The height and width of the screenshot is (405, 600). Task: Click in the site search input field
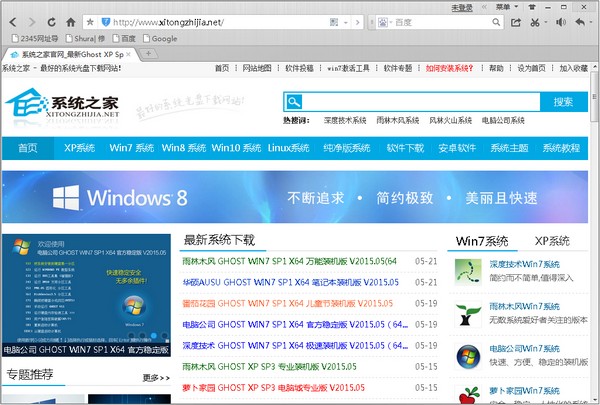coord(421,102)
